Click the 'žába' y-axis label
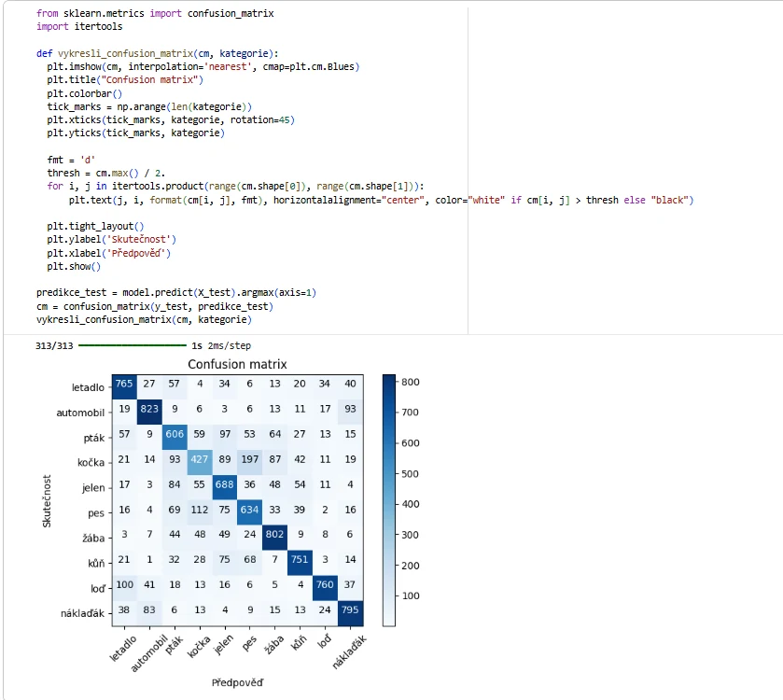This screenshot has height=700, width=783. click(x=93, y=539)
